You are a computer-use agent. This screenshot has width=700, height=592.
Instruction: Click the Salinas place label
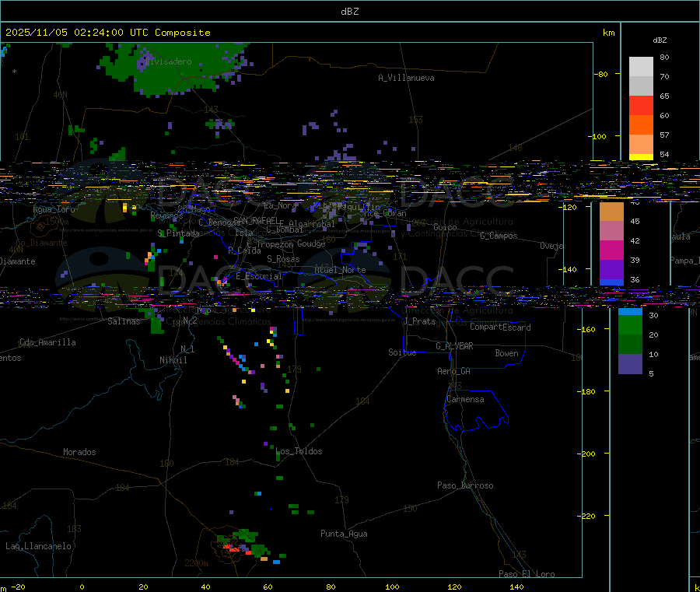(124, 321)
